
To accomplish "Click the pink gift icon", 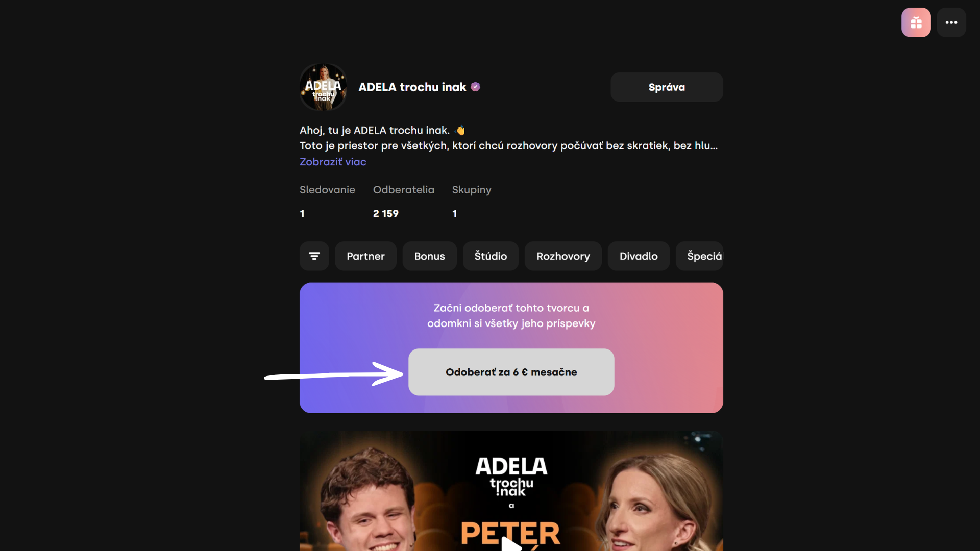I will point(916,22).
